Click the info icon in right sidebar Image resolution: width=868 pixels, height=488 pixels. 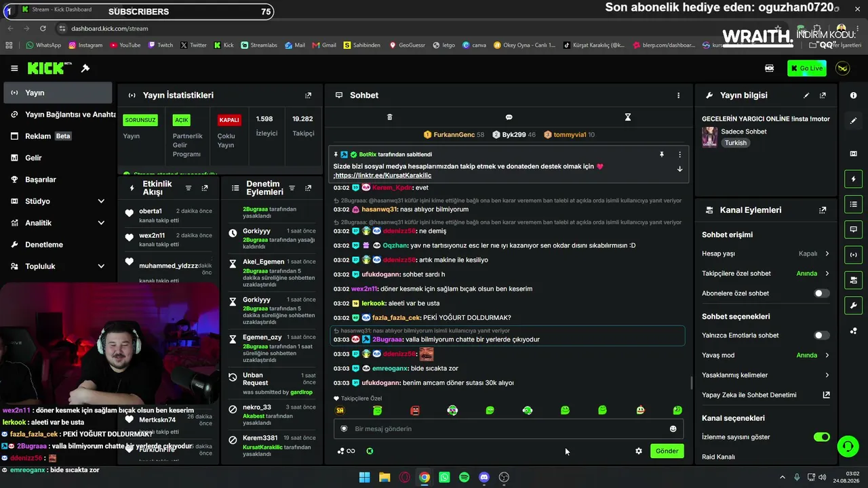pyautogui.click(x=853, y=96)
